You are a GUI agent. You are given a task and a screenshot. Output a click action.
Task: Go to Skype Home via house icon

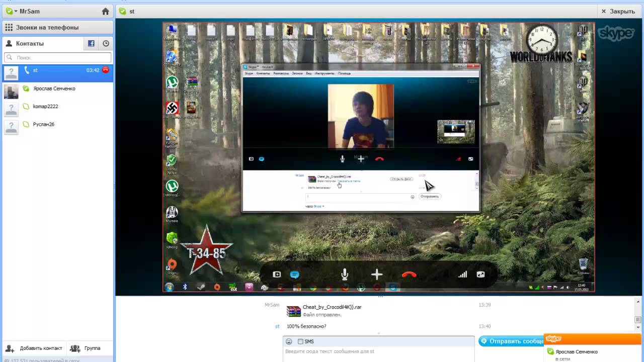click(105, 11)
